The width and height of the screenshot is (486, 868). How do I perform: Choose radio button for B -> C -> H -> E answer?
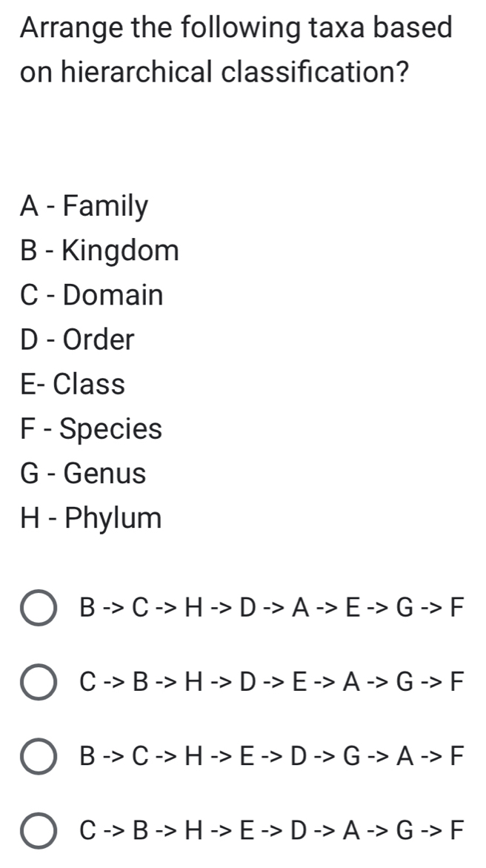tap(40, 757)
